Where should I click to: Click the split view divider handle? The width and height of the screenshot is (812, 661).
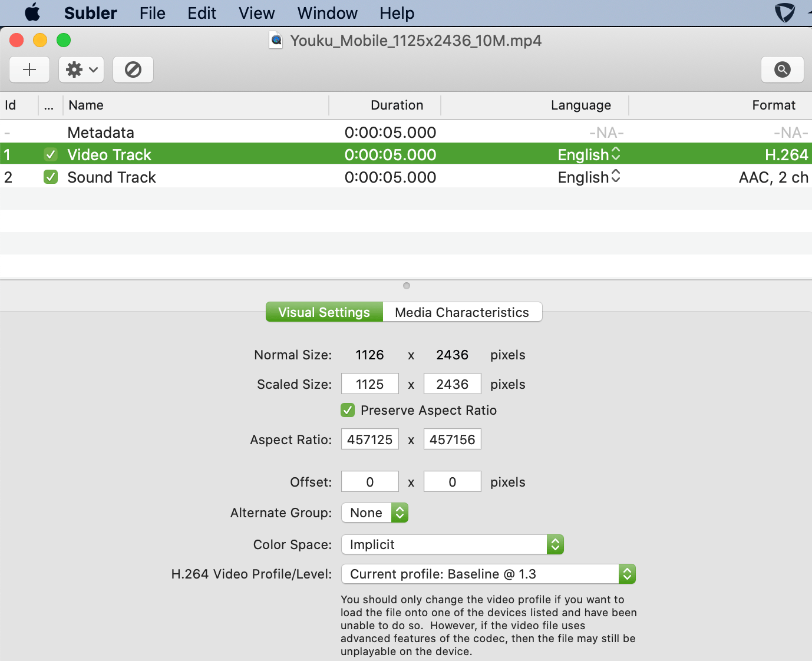coord(407,286)
